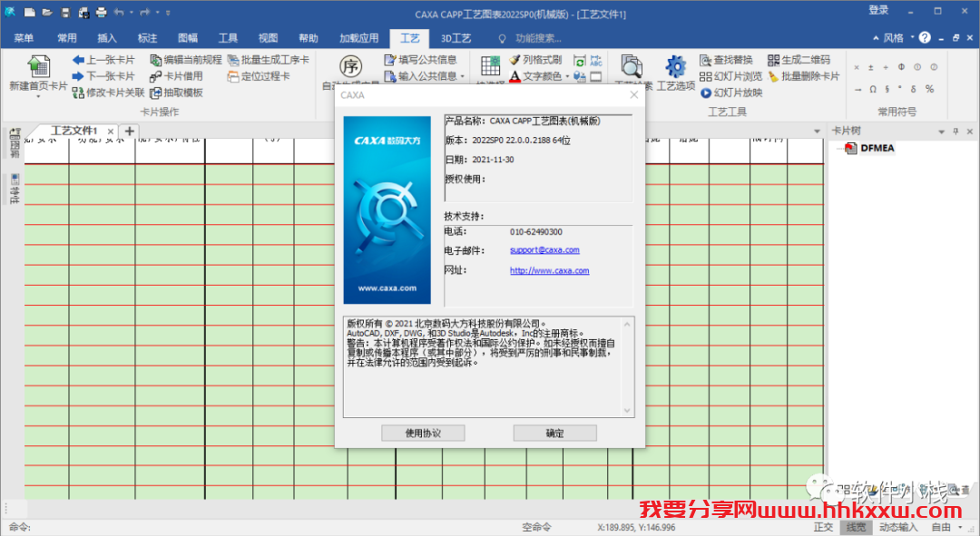Select the 工艺文件1 document tab

pos(73,131)
